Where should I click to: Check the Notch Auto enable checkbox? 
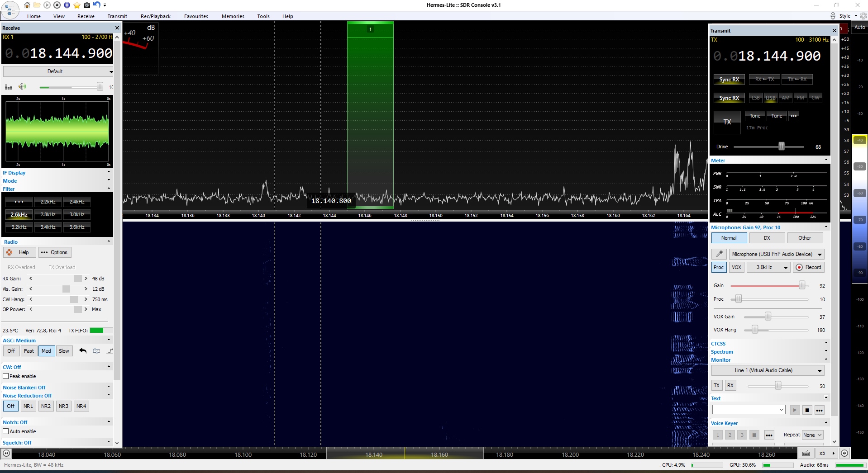pos(6,431)
